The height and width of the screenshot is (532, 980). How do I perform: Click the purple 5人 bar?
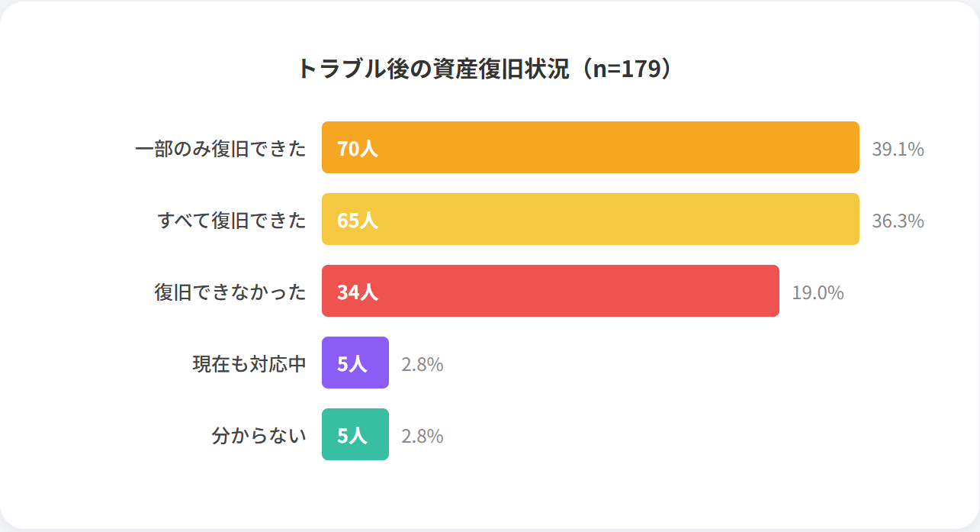(355, 363)
